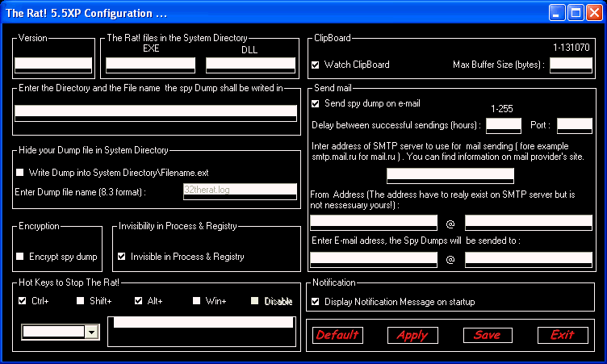Click the Exit button
The width and height of the screenshot is (607, 364).
pos(562,335)
